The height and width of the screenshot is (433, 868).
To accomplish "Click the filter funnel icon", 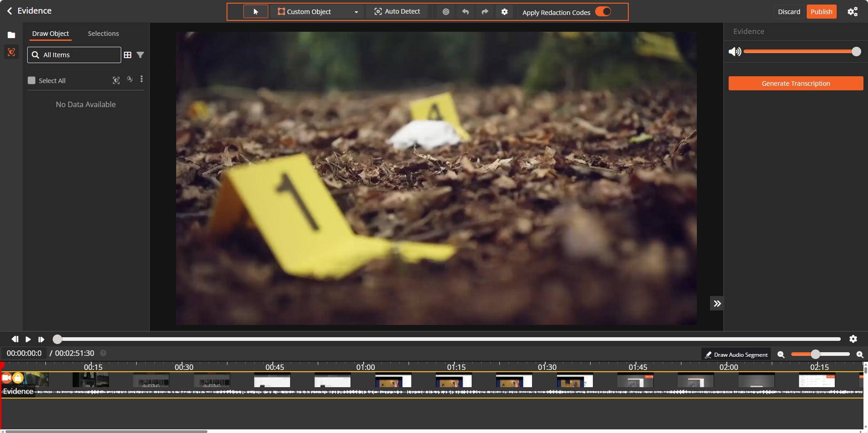I will pos(140,55).
